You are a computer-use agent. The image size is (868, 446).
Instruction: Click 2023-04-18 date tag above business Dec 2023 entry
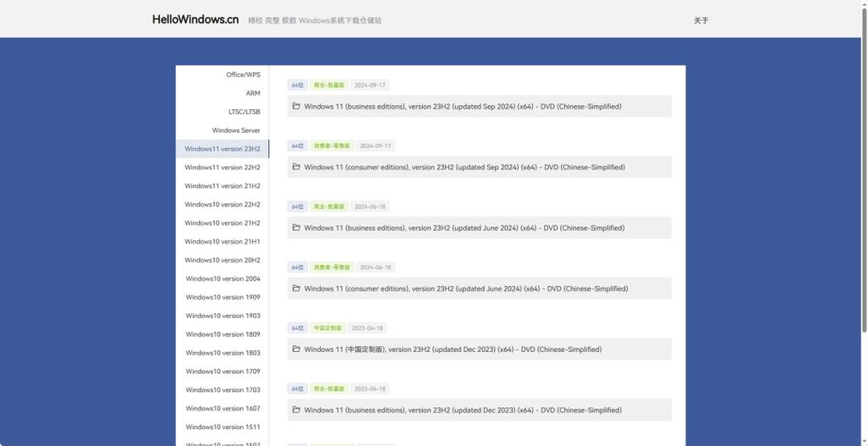[370, 389]
